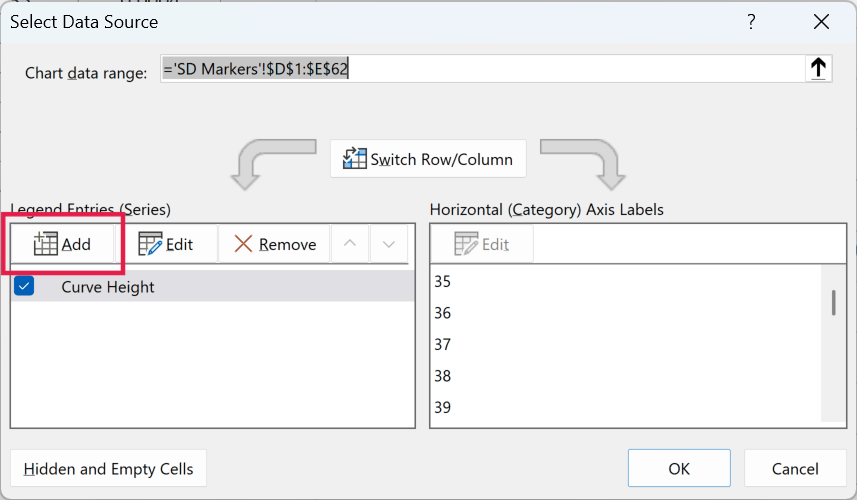Move series down with arrow
This screenshot has height=500, width=857.
(x=389, y=244)
